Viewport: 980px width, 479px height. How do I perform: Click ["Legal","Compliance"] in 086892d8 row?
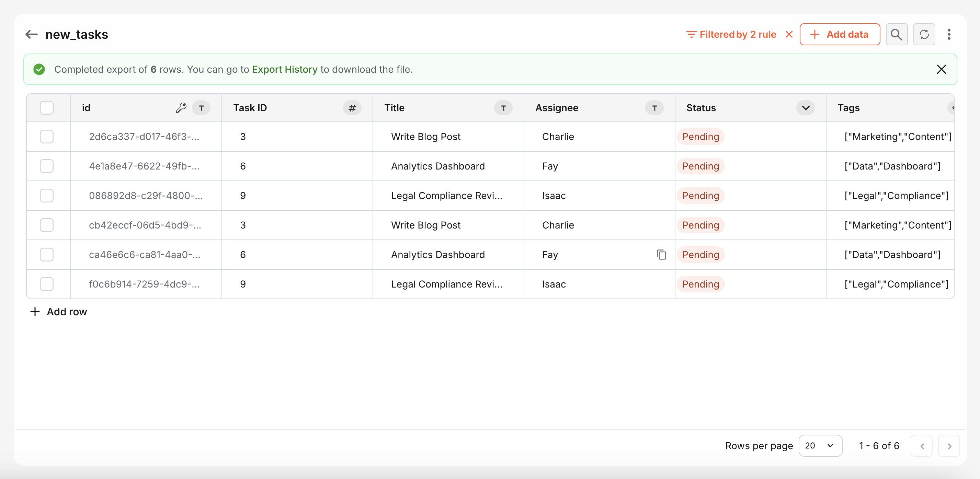[896, 196]
